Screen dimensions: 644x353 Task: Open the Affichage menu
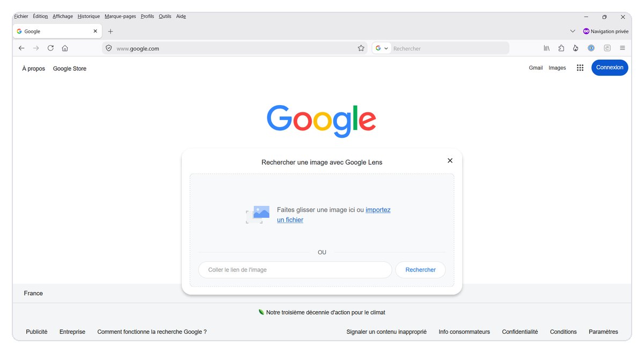click(x=63, y=16)
